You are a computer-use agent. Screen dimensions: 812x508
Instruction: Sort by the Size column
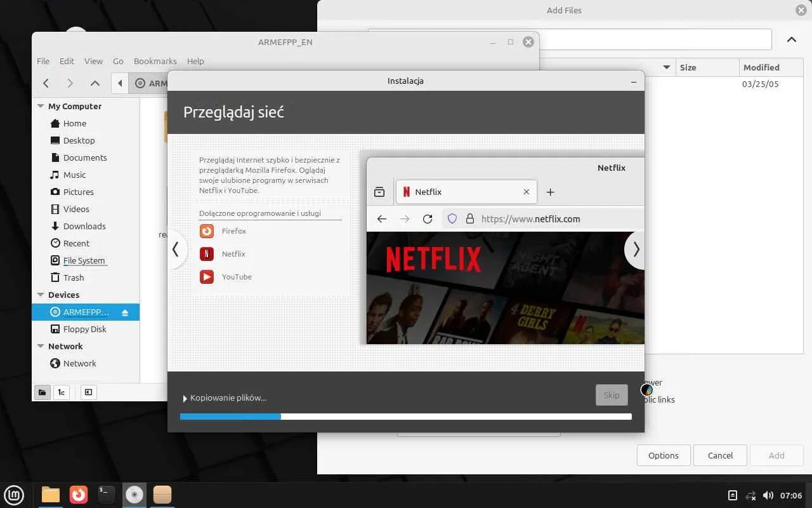707,67
